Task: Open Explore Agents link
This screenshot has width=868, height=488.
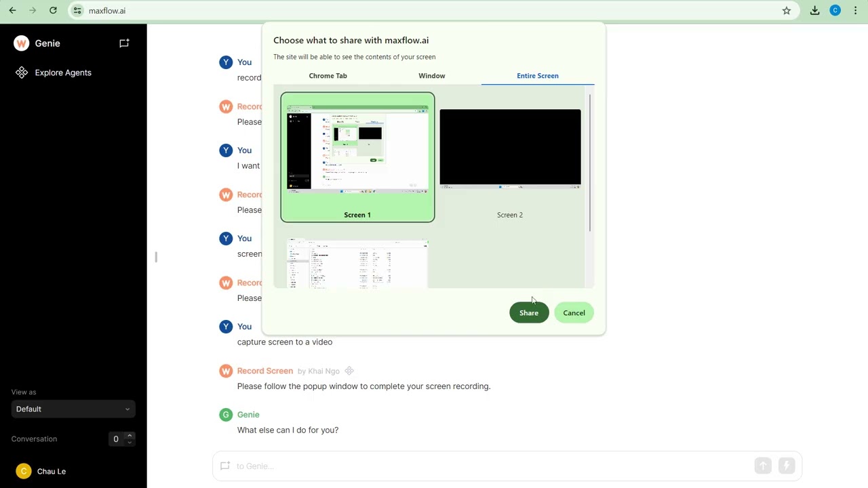Action: tap(63, 73)
